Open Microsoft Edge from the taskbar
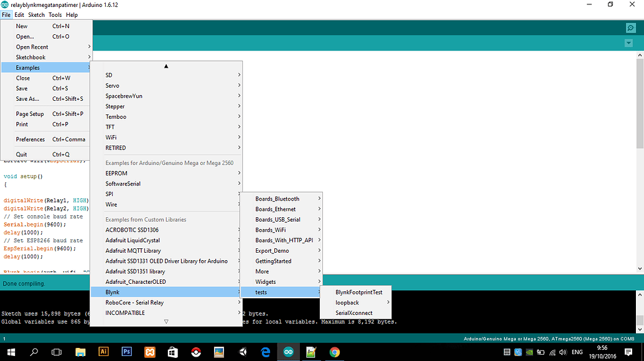The image size is (644, 361). (265, 352)
